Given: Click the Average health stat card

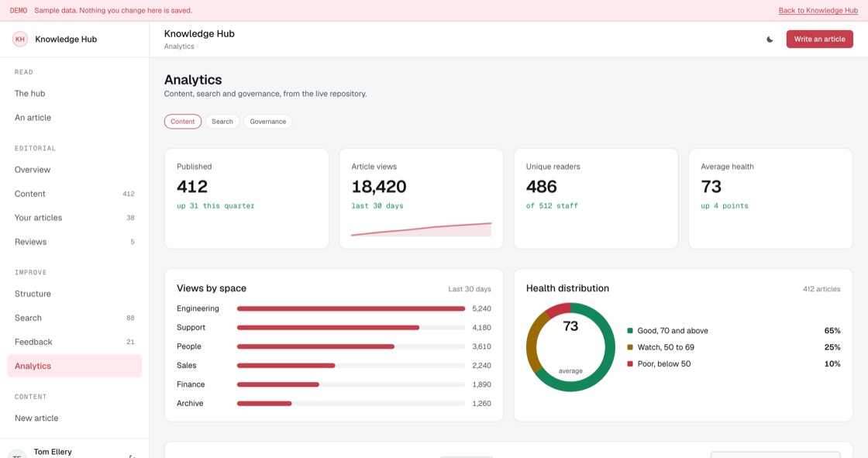Looking at the screenshot, I should (x=770, y=198).
